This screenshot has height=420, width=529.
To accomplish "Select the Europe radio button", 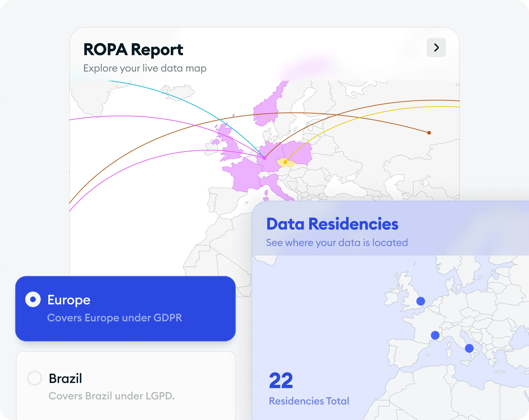I will [33, 299].
